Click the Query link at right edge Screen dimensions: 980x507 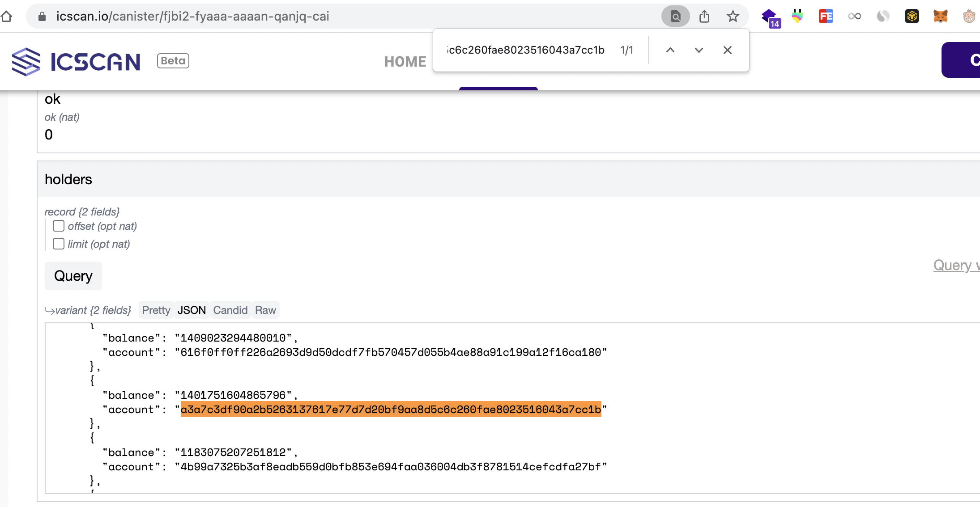(x=957, y=266)
